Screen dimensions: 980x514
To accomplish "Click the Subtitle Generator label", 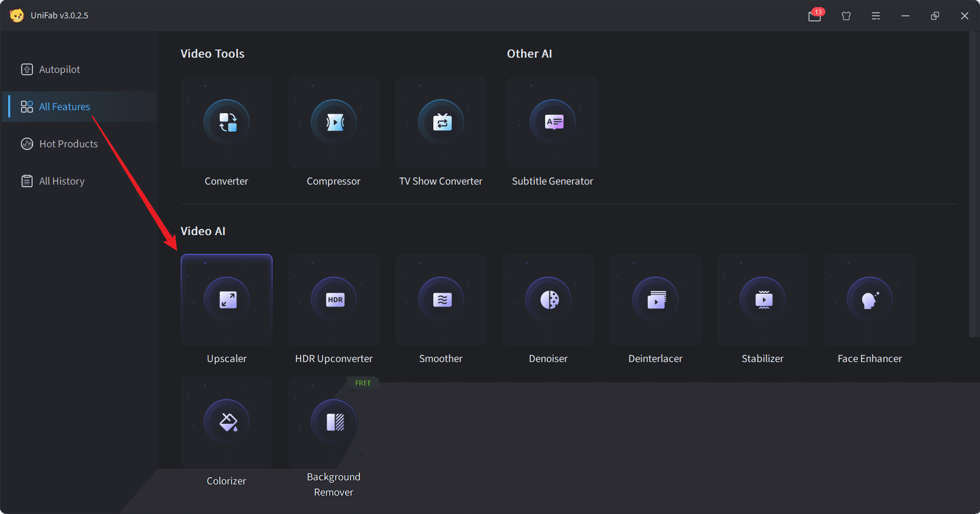I will 553,181.
